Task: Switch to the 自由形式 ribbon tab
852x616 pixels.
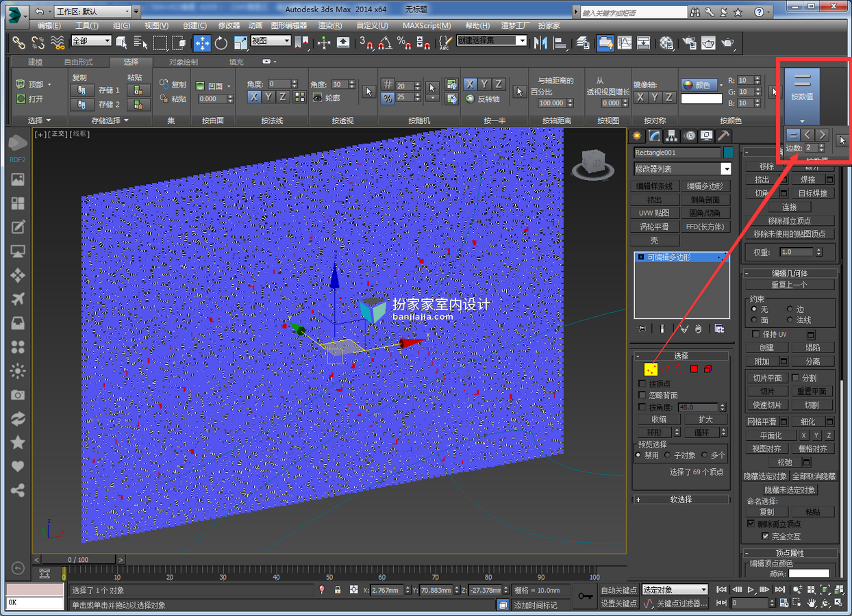Action: (x=79, y=62)
